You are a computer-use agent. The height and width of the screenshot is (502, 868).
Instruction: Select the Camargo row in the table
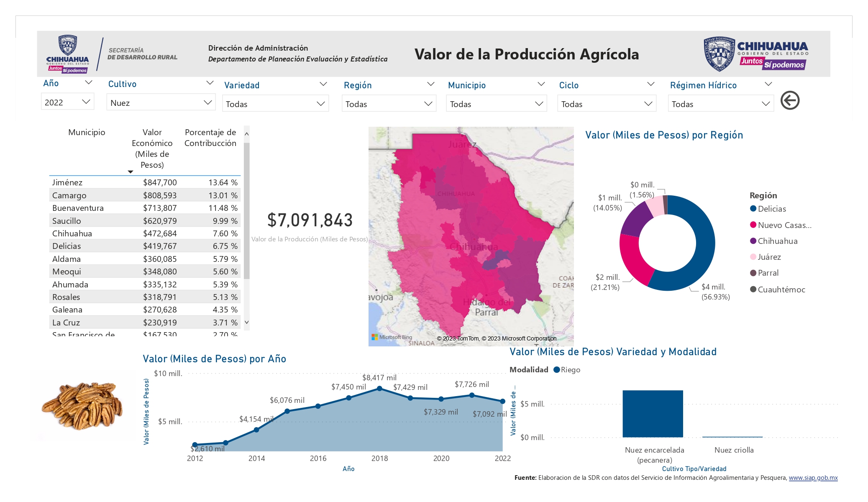[x=145, y=195]
